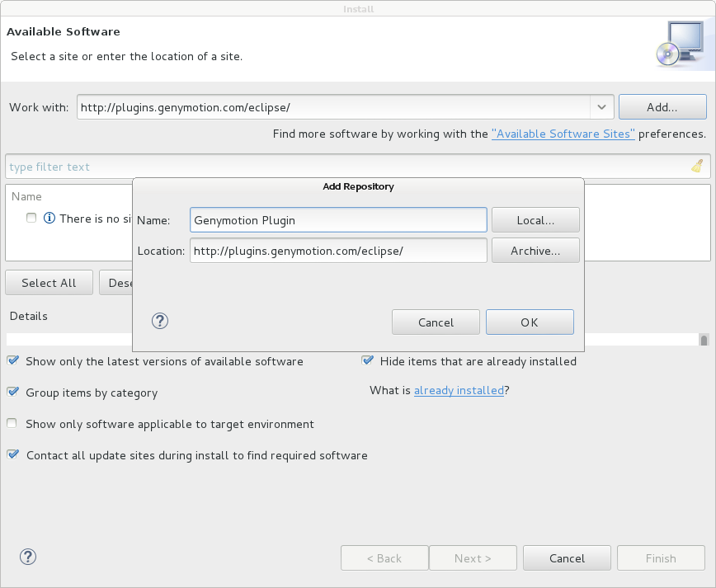Image resolution: width=716 pixels, height=588 pixels.
Task: Toggle 'Contact all update sites during install'
Action: (13, 454)
